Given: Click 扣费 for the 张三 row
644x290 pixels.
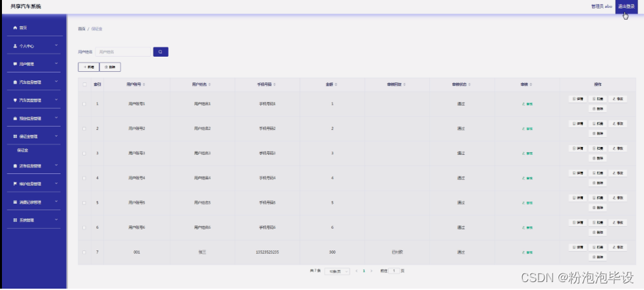Looking at the screenshot, I should (598, 247).
